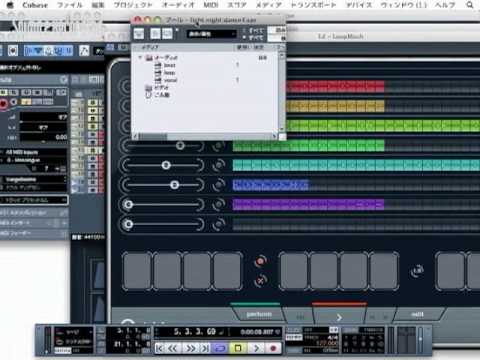480x360 pixels.
Task: Click the 5.3.3.60 position display
Action: (195, 332)
